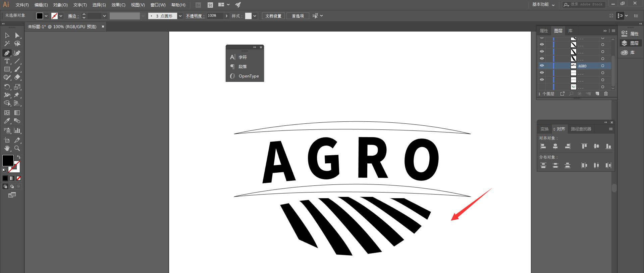Open the 样式 style dropdown
Viewport: 644px width, 273px height.
255,16
